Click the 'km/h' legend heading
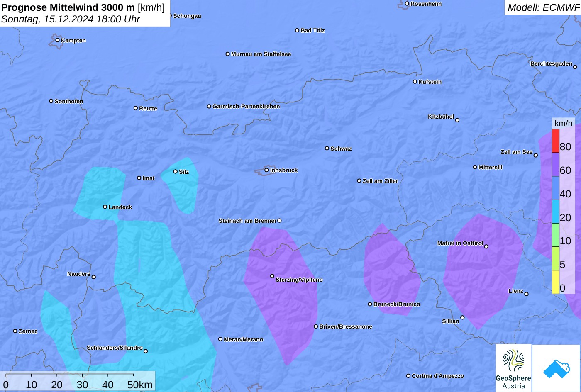The width and height of the screenshot is (581, 392). (563, 123)
